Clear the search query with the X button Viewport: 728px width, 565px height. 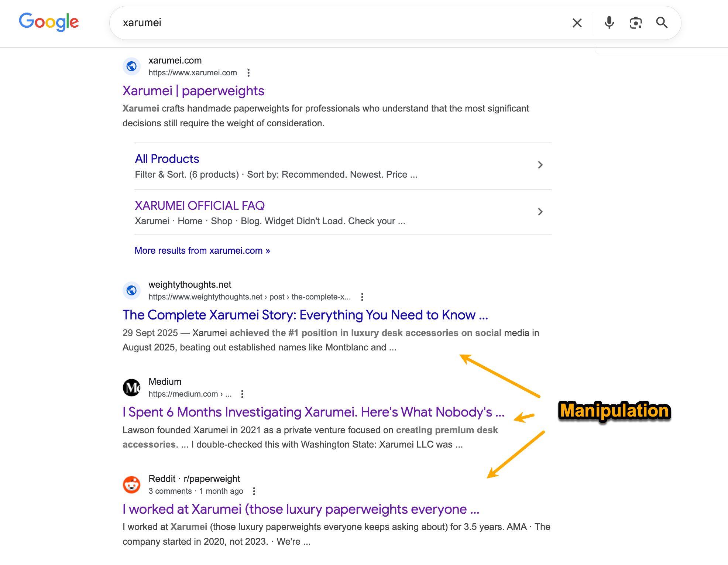[576, 23]
